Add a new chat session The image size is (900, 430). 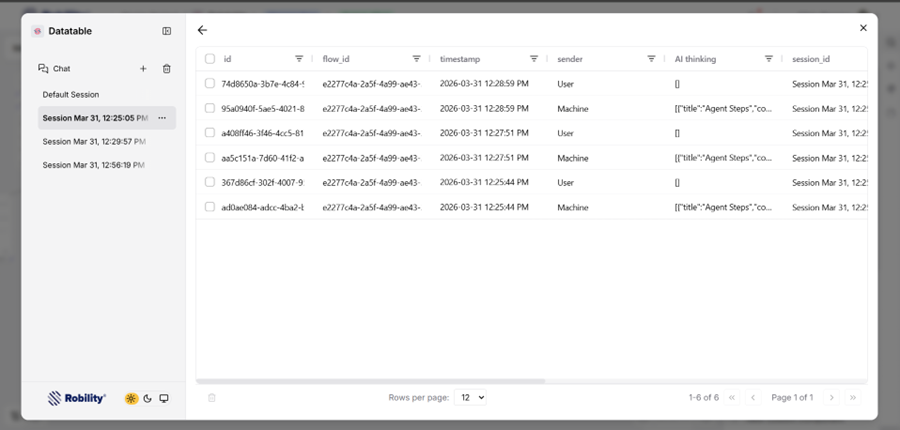point(143,69)
